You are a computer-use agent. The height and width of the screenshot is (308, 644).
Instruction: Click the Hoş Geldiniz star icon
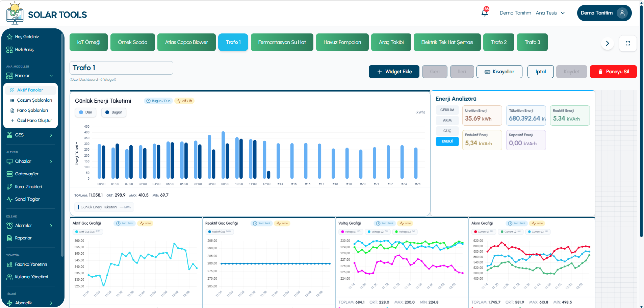(9, 37)
